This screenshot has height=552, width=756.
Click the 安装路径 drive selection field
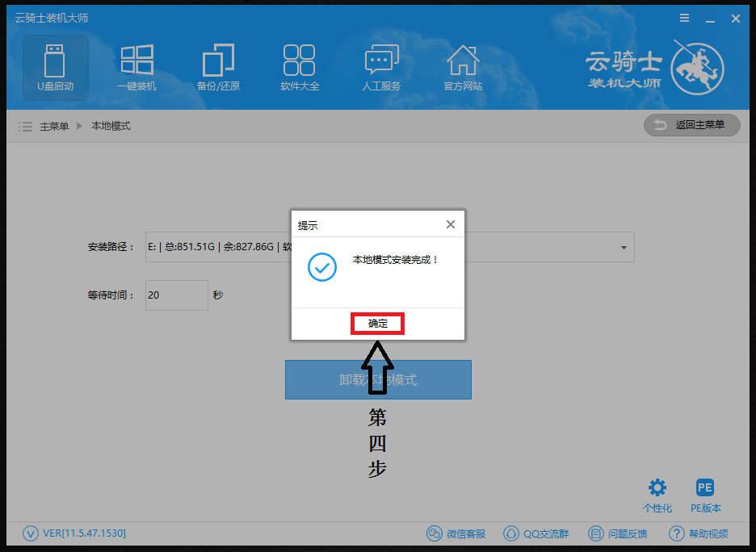(389, 247)
